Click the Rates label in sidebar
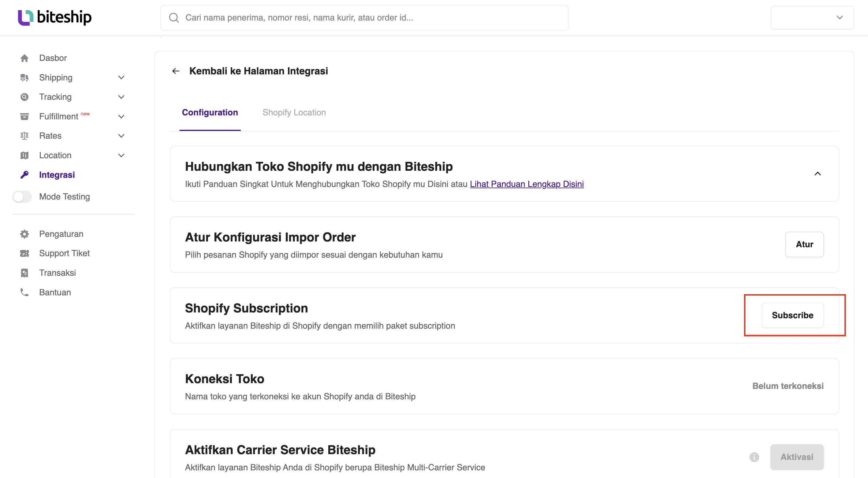 coord(50,136)
